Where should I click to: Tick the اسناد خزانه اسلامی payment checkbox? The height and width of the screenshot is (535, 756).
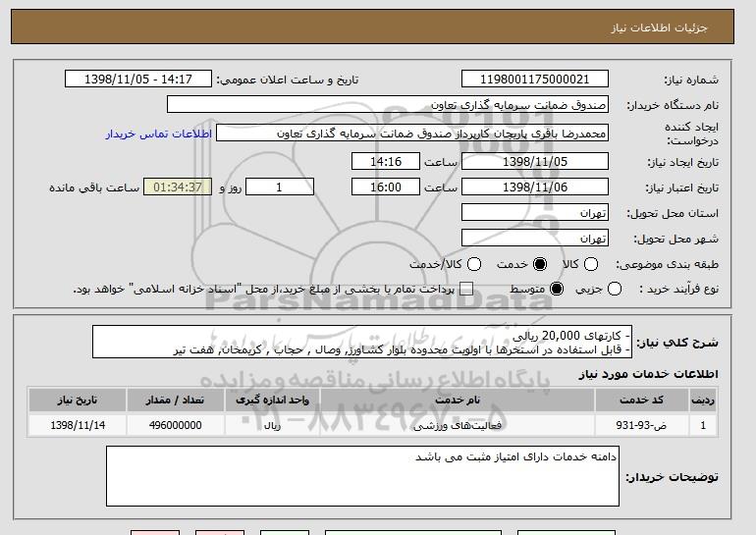[466, 289]
